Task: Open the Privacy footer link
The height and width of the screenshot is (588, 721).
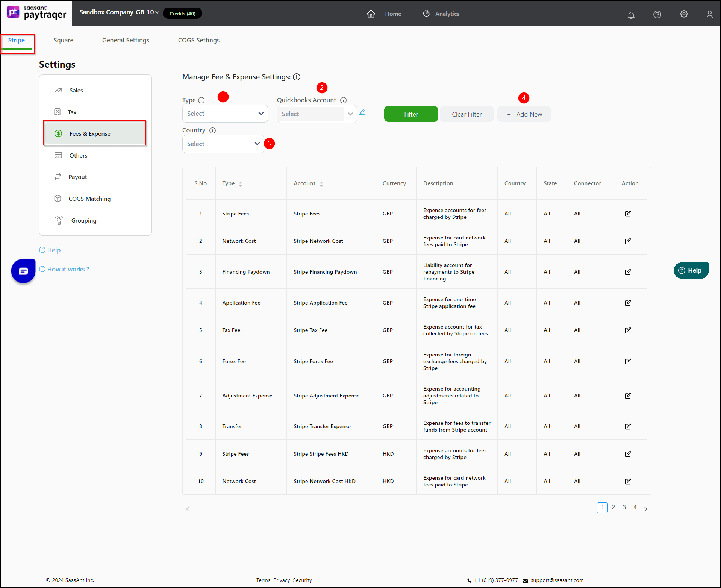Action: pos(282,580)
